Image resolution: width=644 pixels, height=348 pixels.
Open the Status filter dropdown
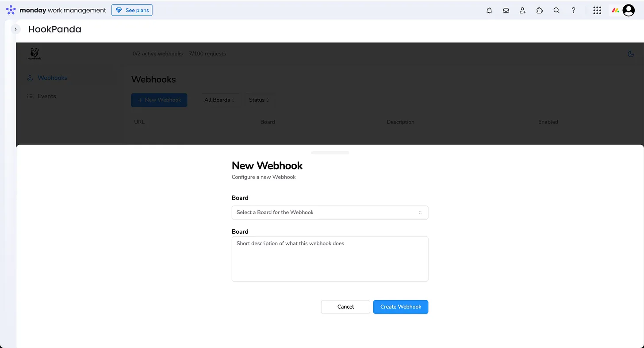coord(259,100)
